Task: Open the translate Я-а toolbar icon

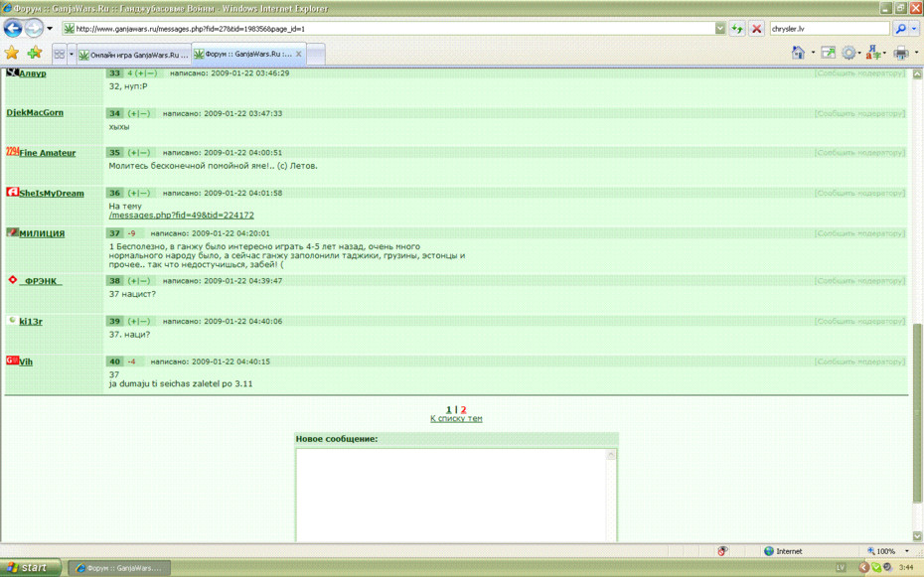Action: (874, 53)
